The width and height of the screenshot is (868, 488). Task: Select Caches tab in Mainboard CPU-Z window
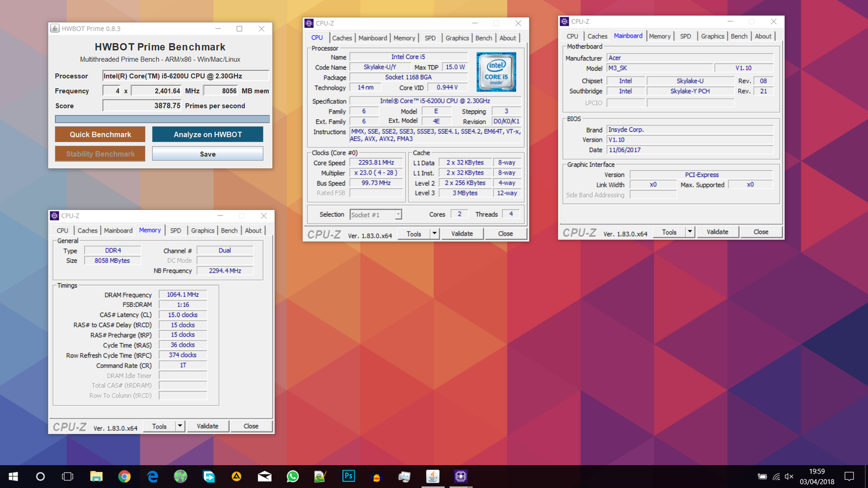pos(597,36)
